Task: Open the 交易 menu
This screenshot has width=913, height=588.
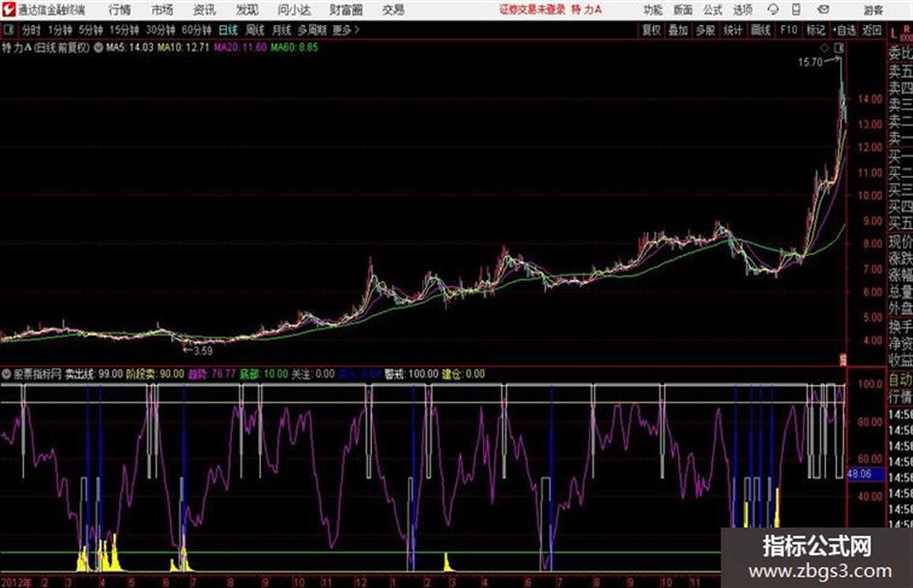Action: point(393,10)
